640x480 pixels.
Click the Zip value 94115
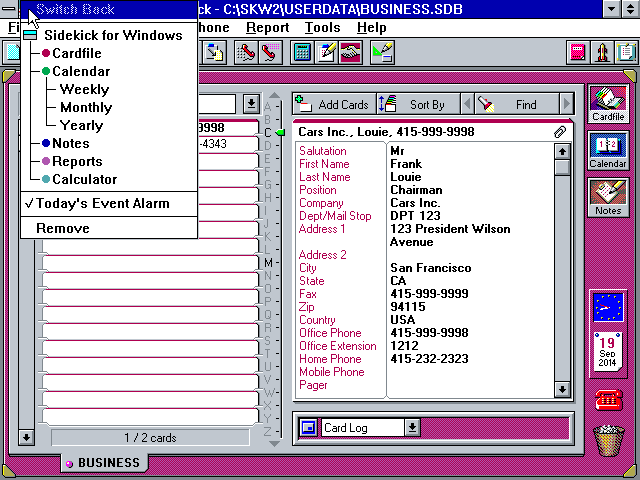click(408, 307)
